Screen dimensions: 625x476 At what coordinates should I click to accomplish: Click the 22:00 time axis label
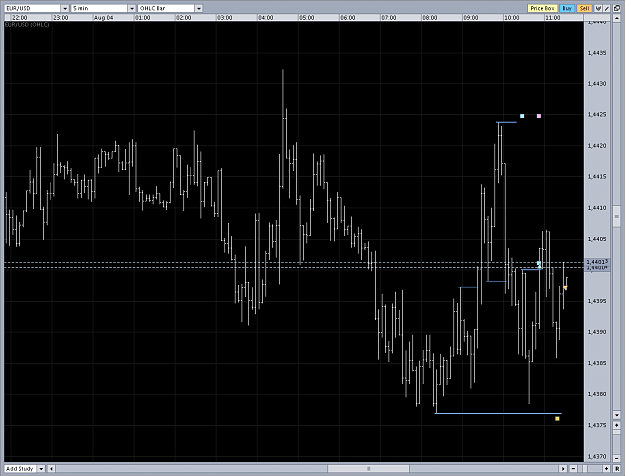(x=20, y=18)
